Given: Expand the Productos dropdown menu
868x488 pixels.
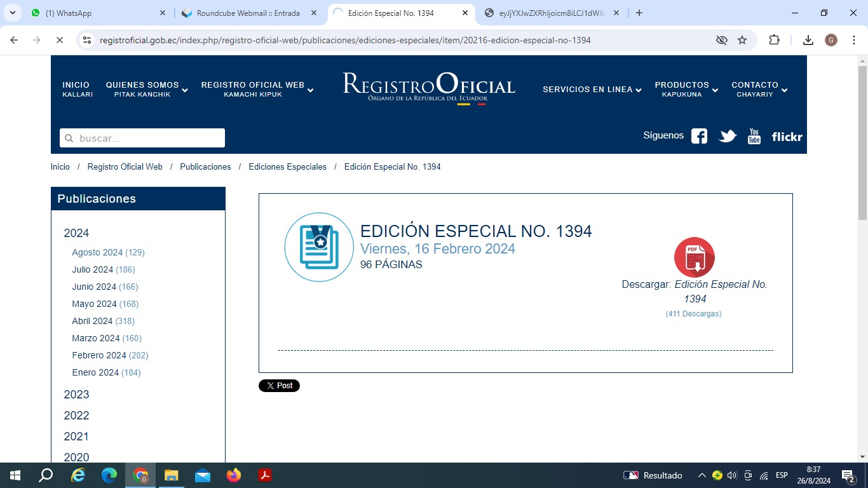Looking at the screenshot, I should pyautogui.click(x=686, y=90).
